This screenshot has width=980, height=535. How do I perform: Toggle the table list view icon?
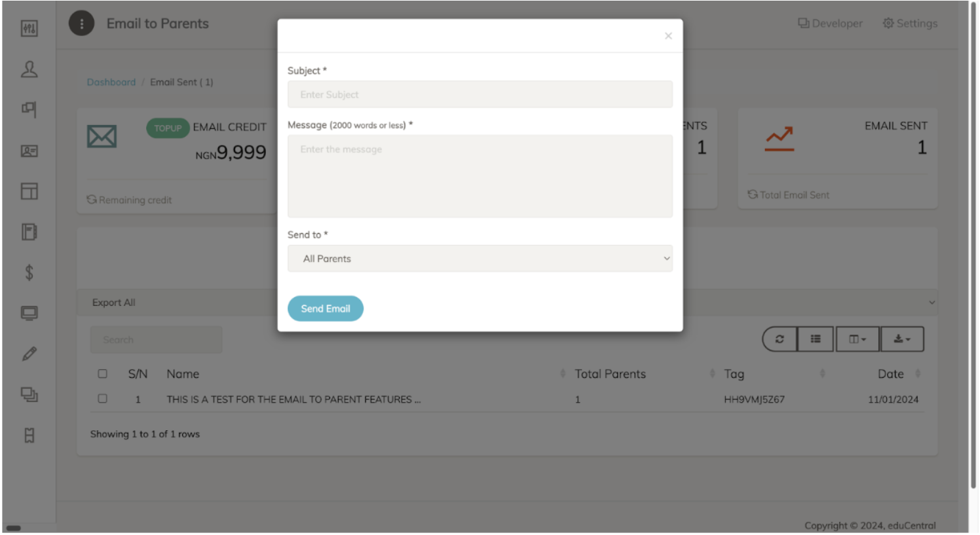pos(816,339)
